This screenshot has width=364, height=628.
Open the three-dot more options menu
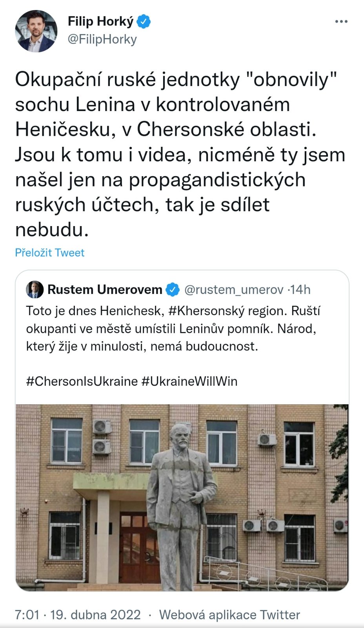tap(341, 22)
